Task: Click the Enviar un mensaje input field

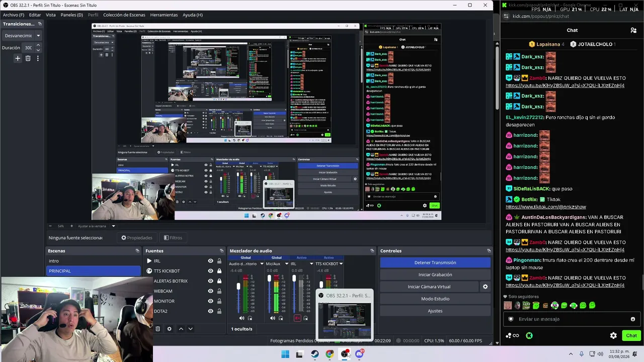Action: coord(571,319)
